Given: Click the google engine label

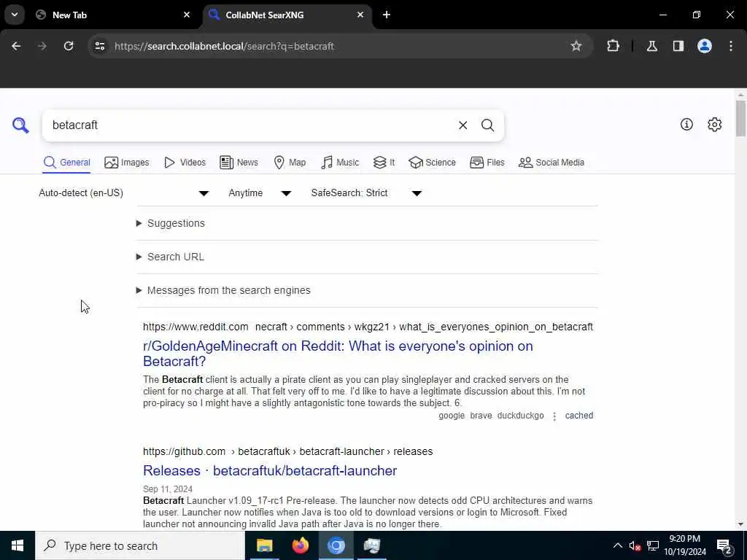Looking at the screenshot, I should pos(451,415).
